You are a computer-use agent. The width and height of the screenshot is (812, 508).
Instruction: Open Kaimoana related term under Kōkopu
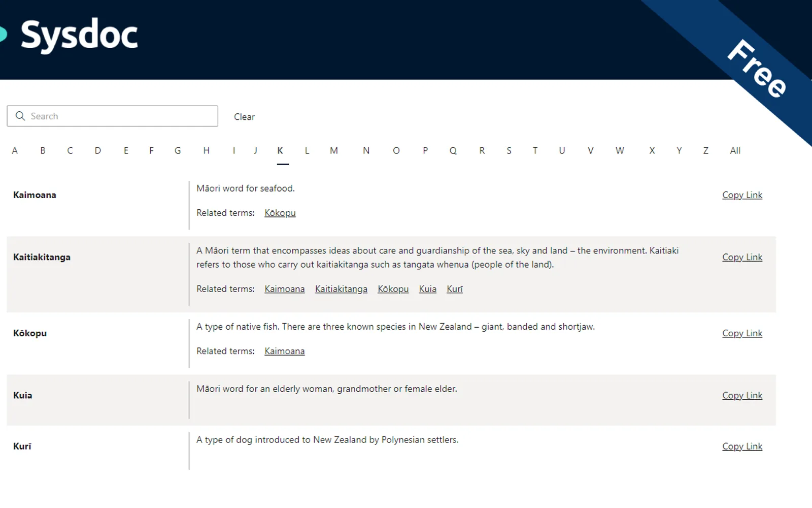[x=285, y=351]
